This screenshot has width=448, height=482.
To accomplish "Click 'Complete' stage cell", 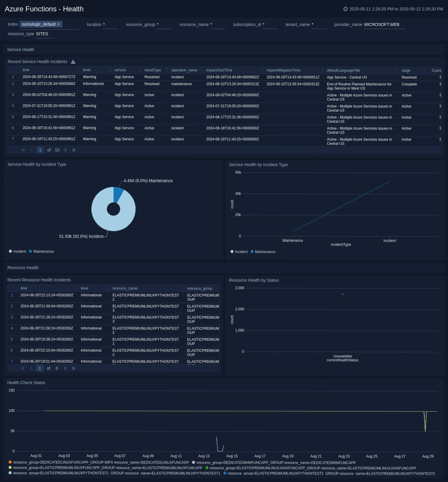I will pos(409,84).
